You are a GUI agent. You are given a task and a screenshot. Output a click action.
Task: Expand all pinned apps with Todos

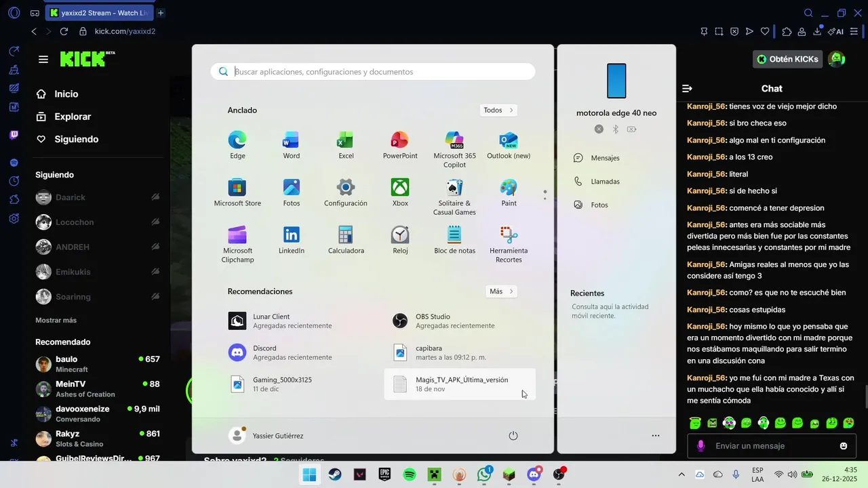(498, 110)
